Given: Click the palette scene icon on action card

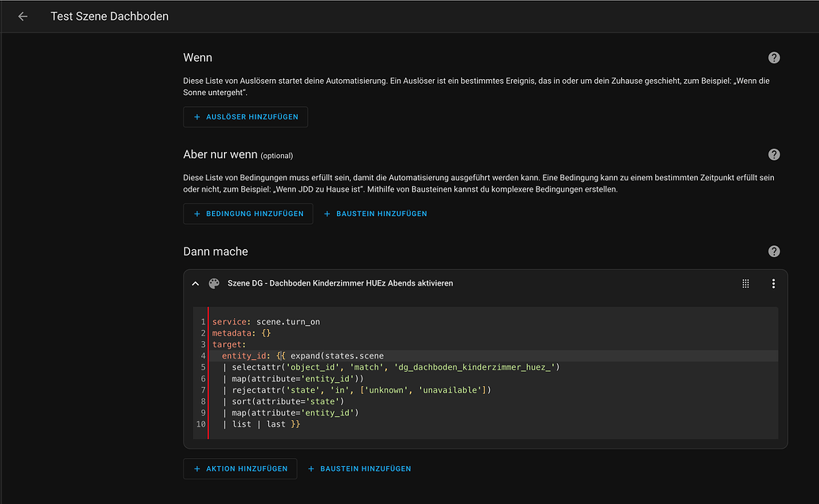Looking at the screenshot, I should [x=214, y=283].
